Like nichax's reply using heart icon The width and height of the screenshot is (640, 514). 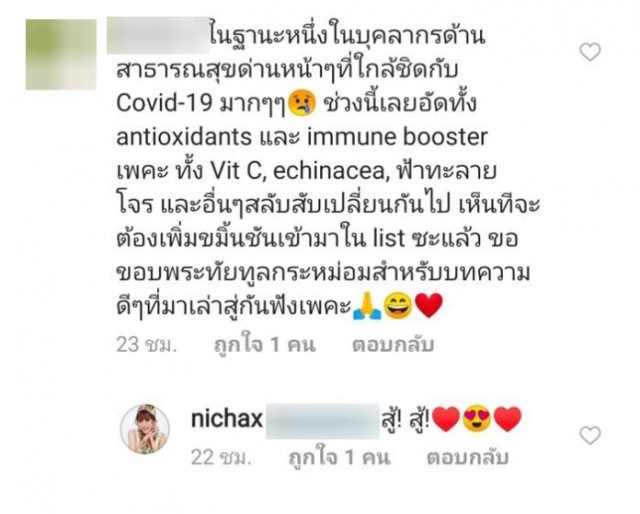(590, 435)
